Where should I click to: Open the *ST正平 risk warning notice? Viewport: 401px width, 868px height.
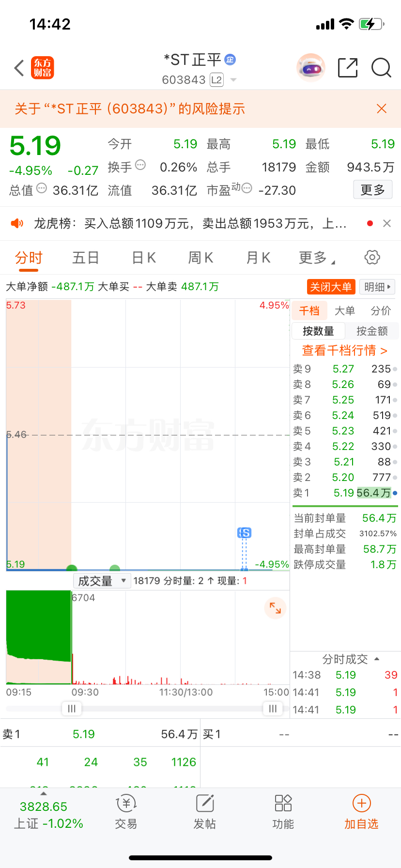(130, 108)
